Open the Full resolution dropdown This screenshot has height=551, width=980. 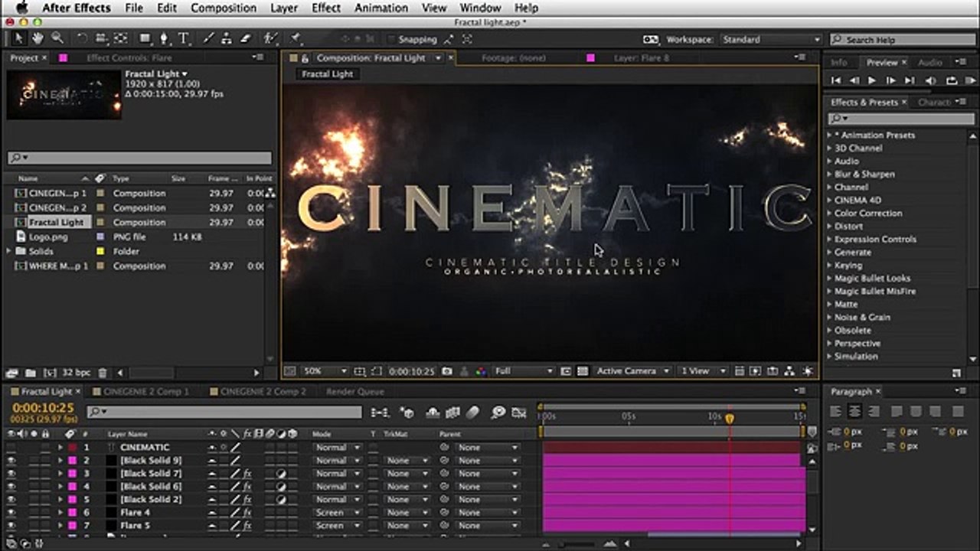[x=524, y=371]
